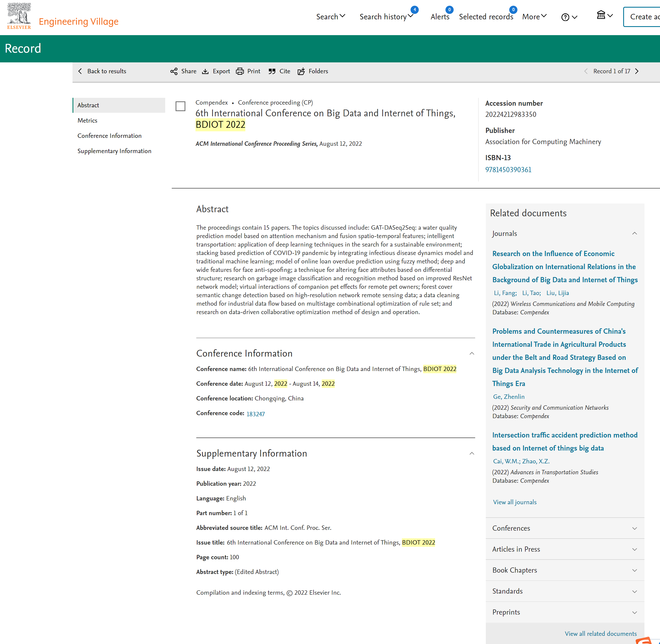The image size is (660, 644).
Task: Click the Folders icon
Action: [x=301, y=71]
